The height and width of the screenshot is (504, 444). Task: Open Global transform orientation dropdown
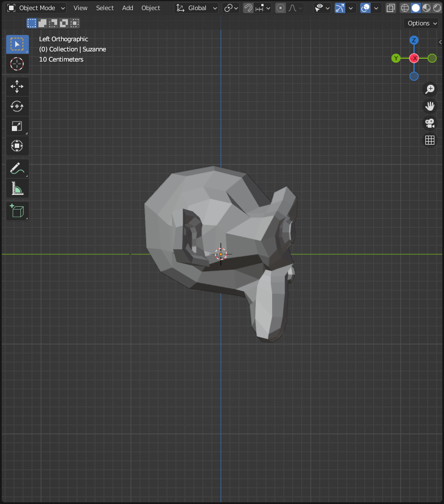[197, 8]
